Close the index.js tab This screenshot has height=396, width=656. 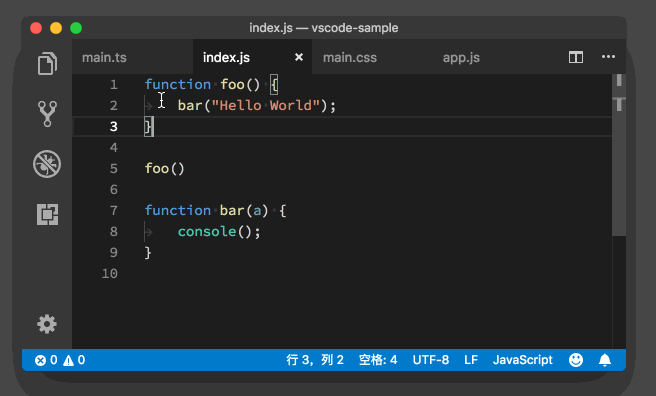(x=299, y=57)
